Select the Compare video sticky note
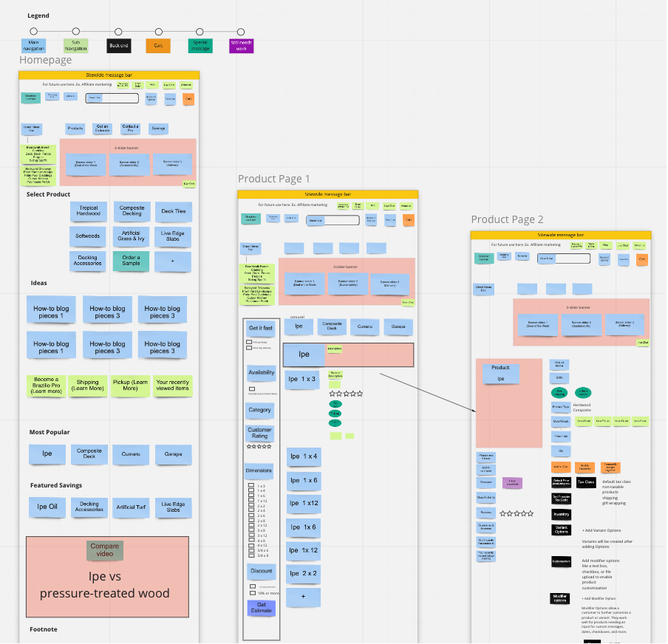The height and width of the screenshot is (644, 668). [x=105, y=550]
